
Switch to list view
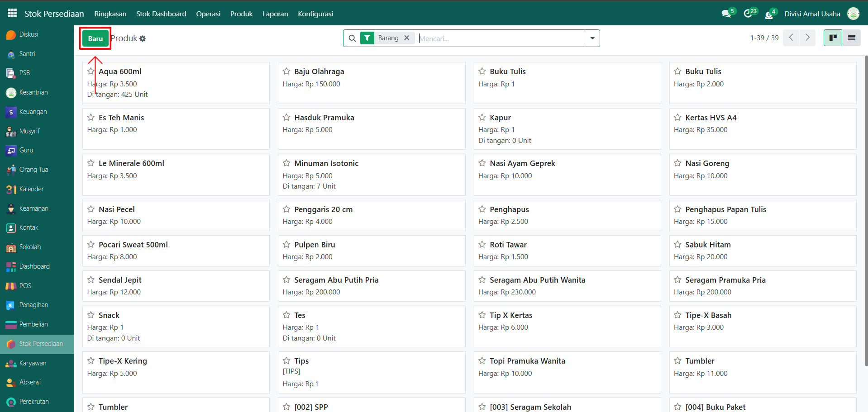coord(851,38)
